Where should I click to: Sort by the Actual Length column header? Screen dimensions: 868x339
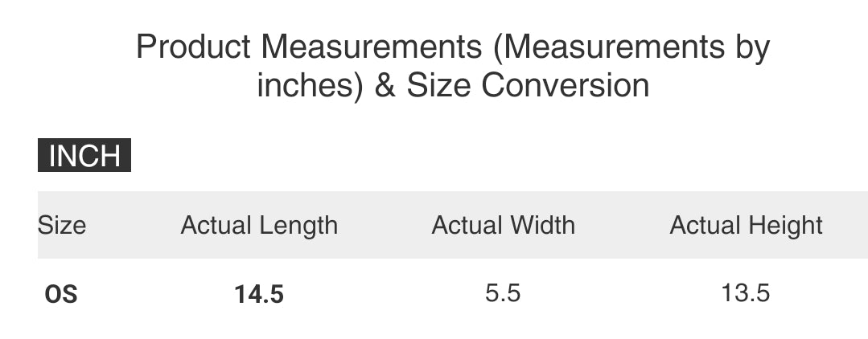259,225
